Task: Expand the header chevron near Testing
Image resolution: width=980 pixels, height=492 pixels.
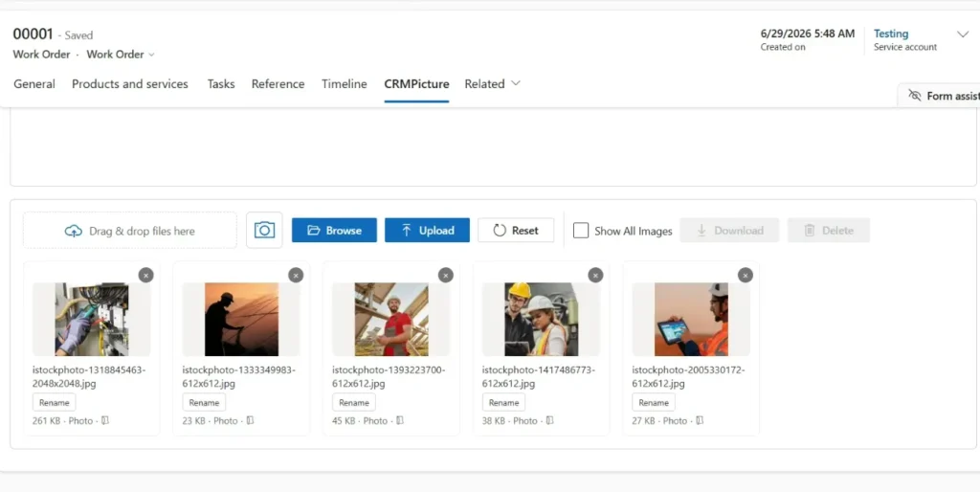Action: pos(963,34)
